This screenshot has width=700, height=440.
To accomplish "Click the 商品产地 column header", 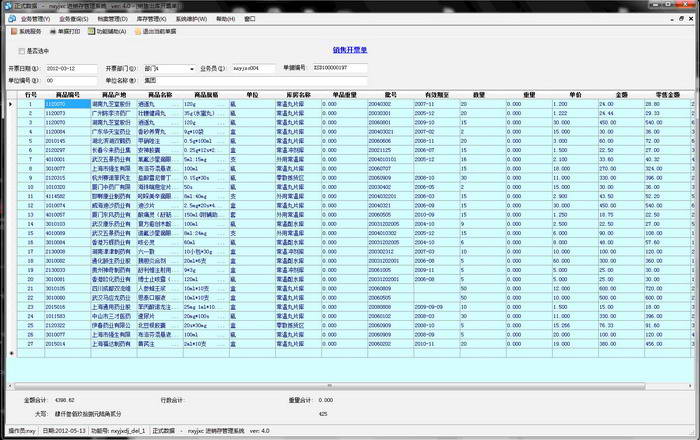I will click(x=114, y=95).
